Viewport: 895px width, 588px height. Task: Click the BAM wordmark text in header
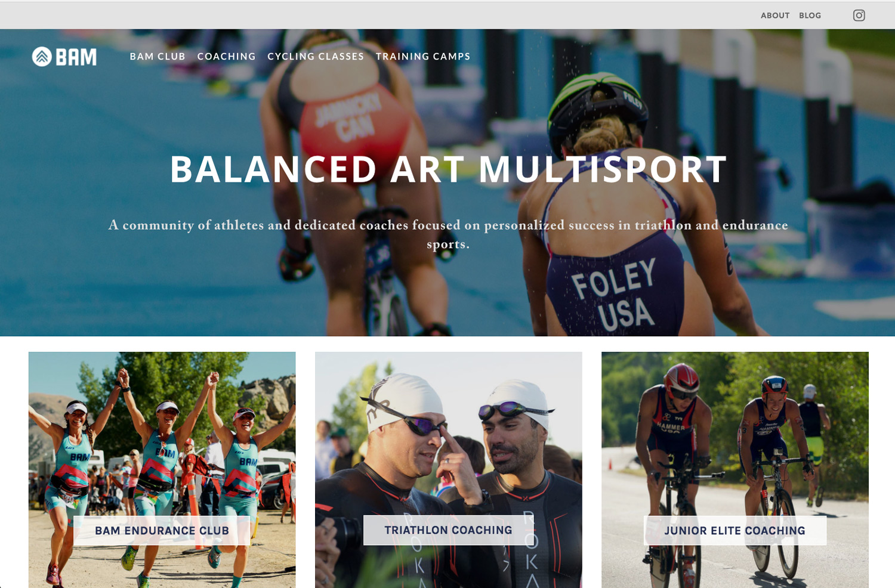click(x=76, y=57)
